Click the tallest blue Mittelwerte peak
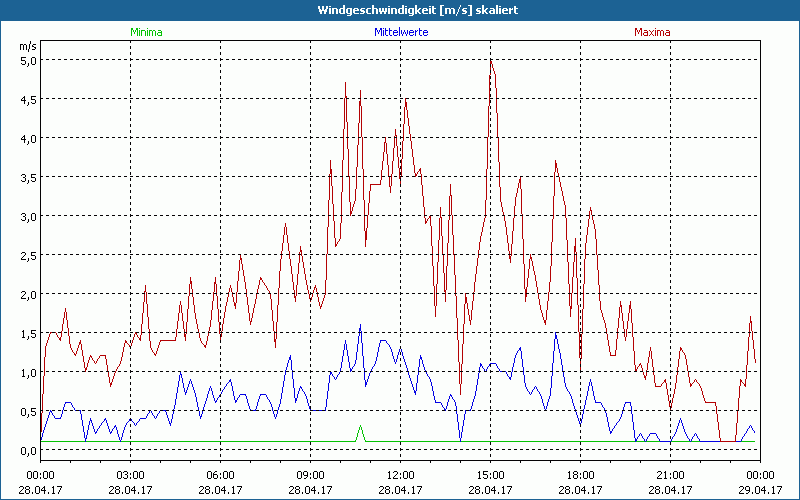This screenshot has height=500, width=800. point(361,325)
